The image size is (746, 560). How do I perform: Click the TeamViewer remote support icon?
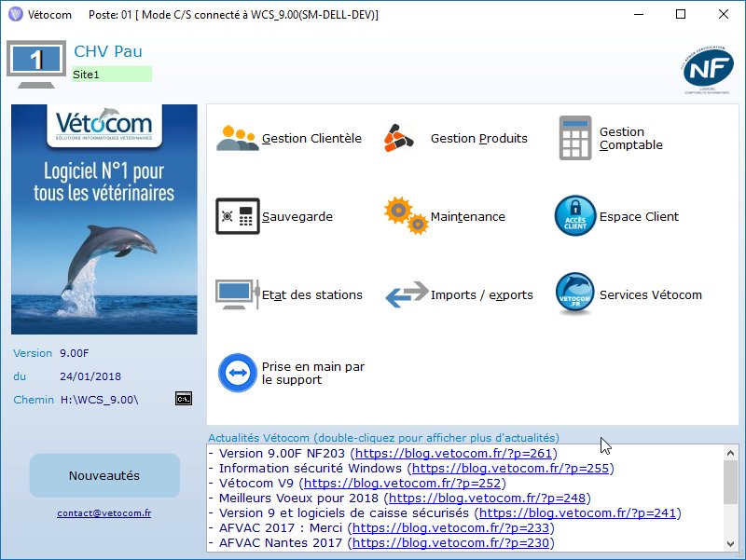(x=238, y=373)
